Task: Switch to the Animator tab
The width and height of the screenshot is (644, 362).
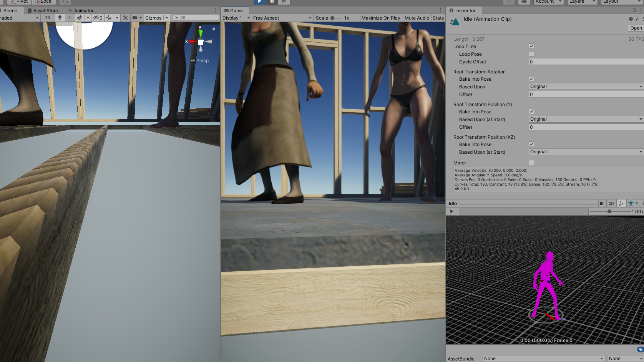Action: point(81,10)
